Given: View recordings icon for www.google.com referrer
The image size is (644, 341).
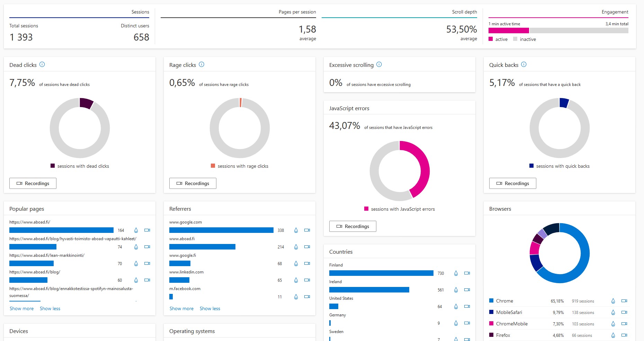Looking at the screenshot, I should pos(307,230).
